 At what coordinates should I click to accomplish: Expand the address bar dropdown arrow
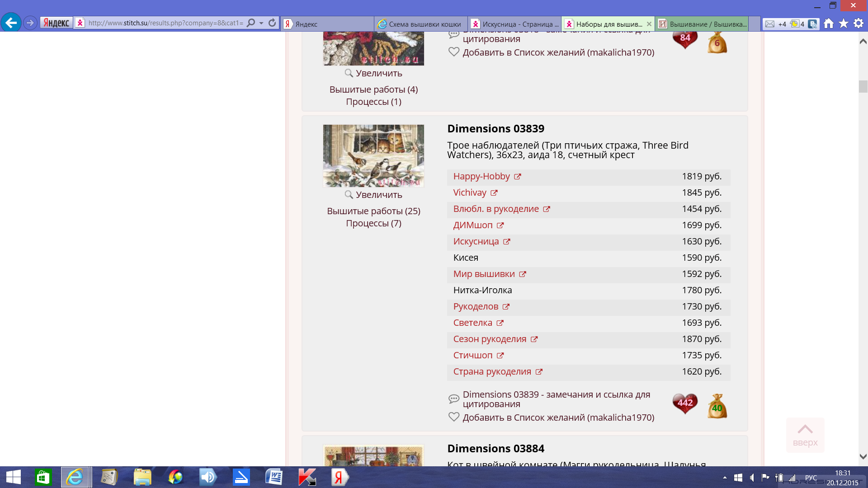tap(261, 23)
